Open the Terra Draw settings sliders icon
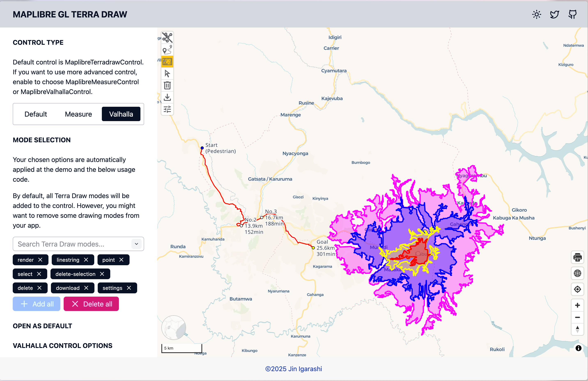Image resolution: width=588 pixels, height=381 pixels. pyautogui.click(x=167, y=109)
